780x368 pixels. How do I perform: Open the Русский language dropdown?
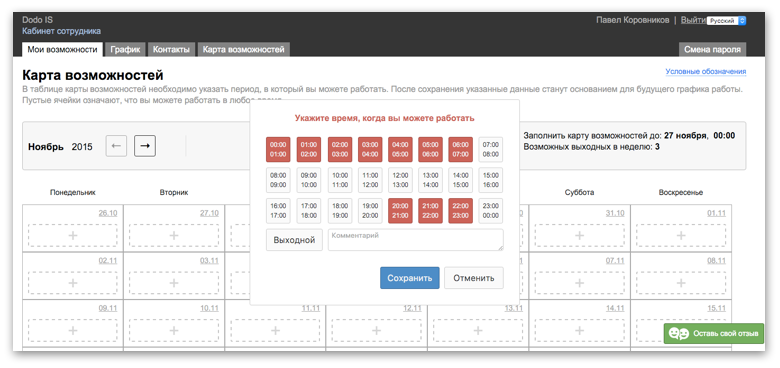726,21
